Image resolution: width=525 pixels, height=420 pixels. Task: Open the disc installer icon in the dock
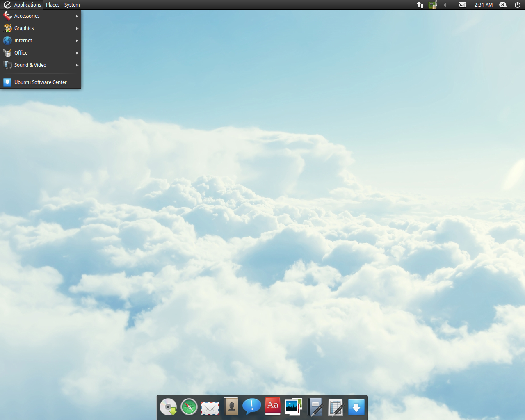pyautogui.click(x=168, y=407)
